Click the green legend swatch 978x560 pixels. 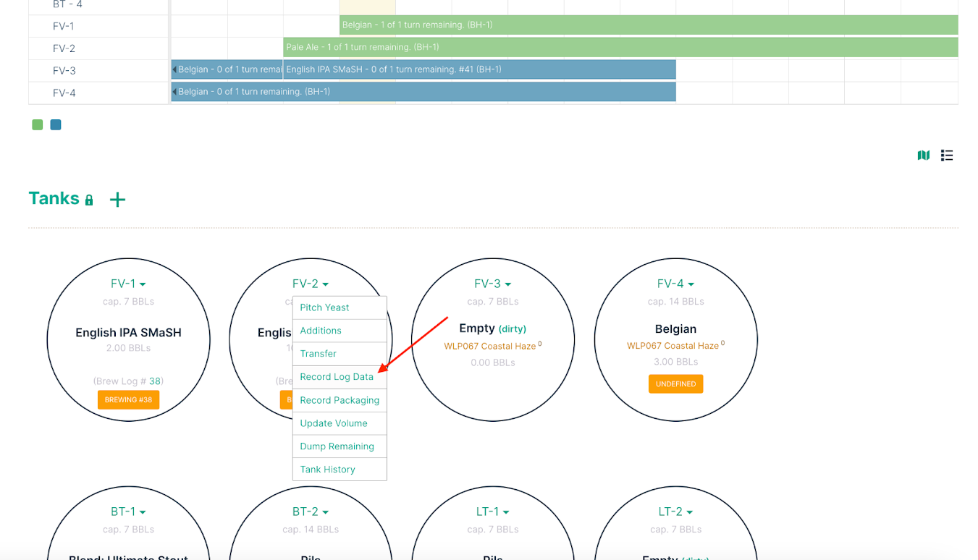(x=38, y=124)
